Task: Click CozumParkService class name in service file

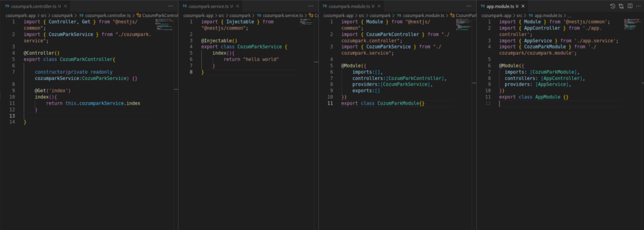Action: 260,47
